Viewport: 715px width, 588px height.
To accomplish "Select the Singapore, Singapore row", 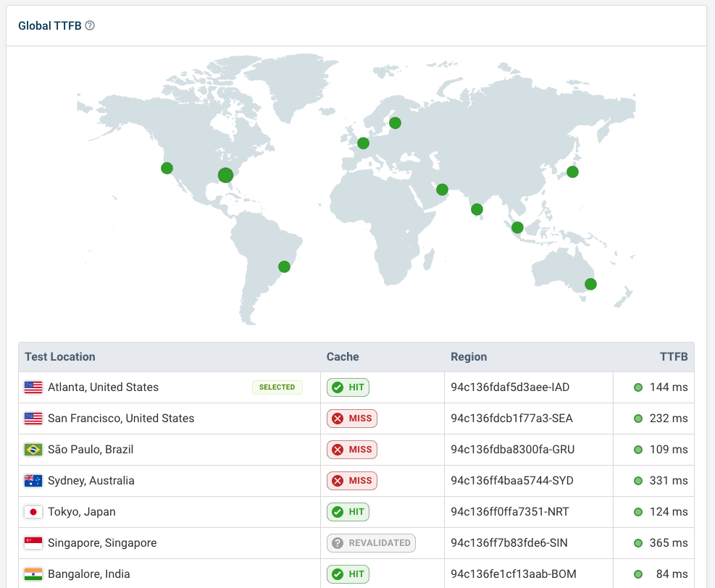I will click(356, 543).
